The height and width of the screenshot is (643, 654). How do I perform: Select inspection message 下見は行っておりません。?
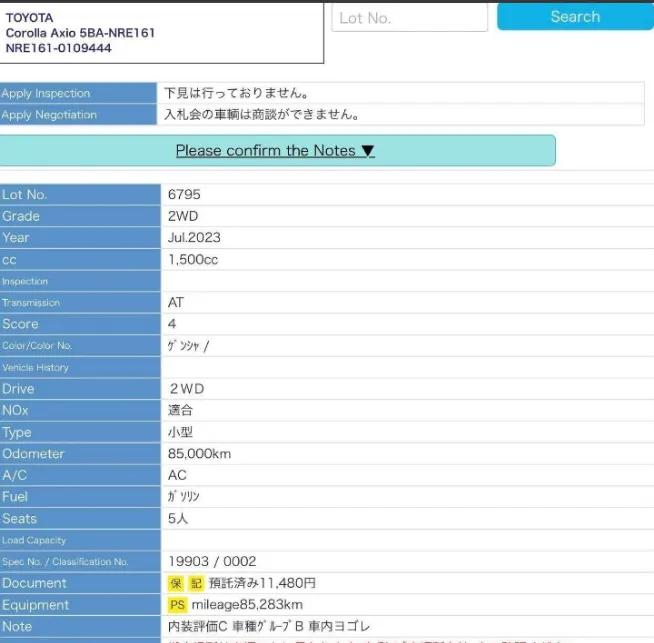click(236, 93)
